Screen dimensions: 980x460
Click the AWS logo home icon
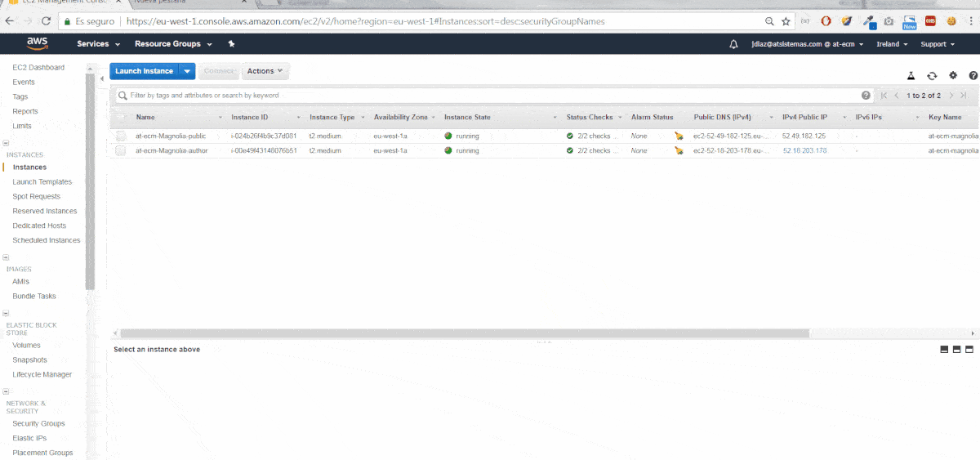38,43
